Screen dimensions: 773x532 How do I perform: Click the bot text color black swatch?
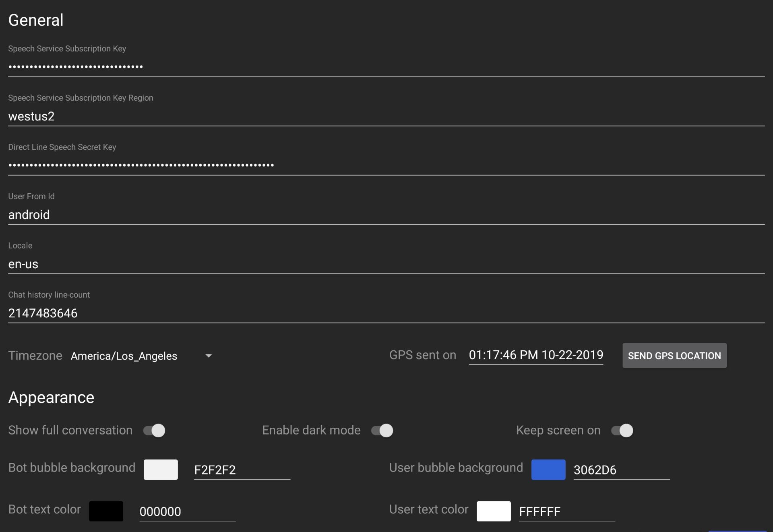pos(106,511)
